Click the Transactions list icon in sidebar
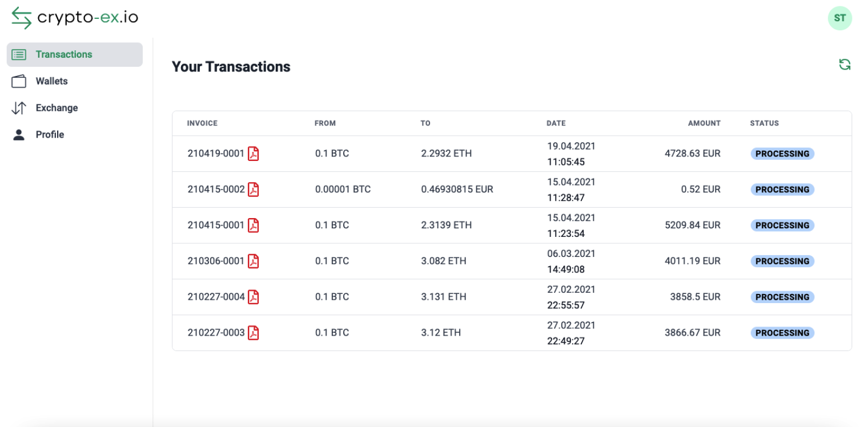 point(19,54)
